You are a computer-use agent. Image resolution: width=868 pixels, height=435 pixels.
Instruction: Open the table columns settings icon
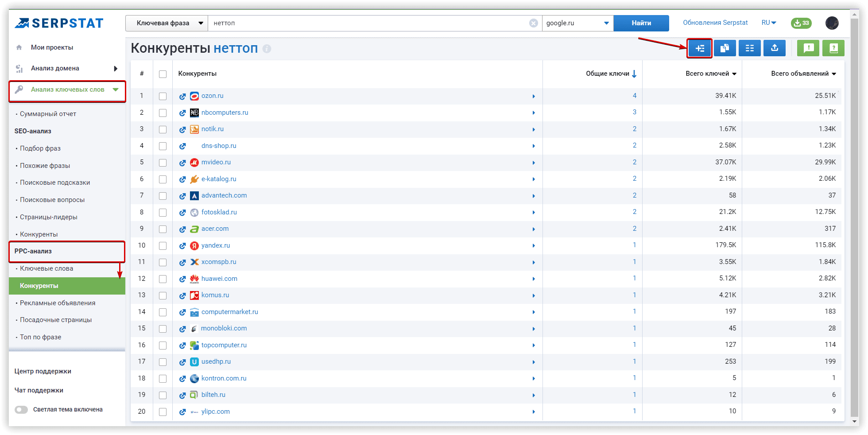coord(750,48)
